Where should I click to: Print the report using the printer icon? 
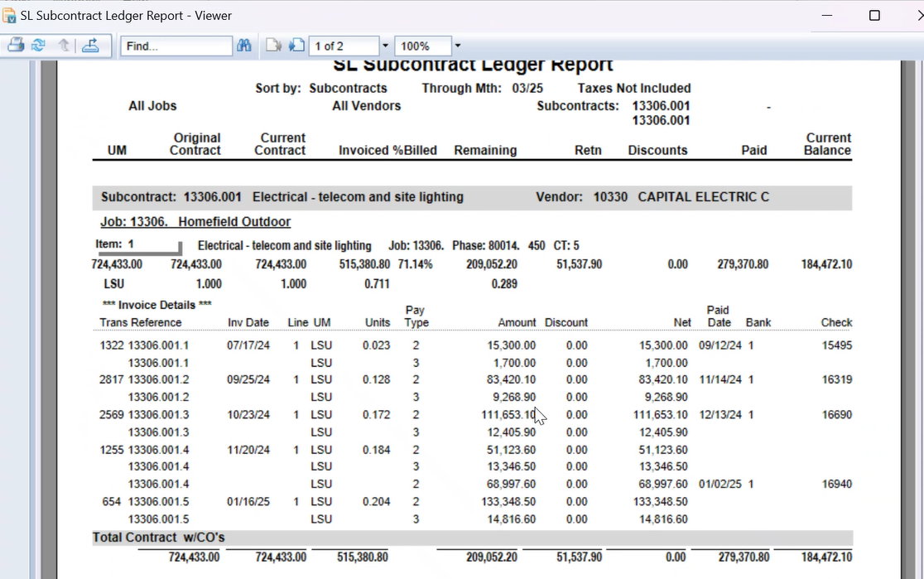coord(16,46)
